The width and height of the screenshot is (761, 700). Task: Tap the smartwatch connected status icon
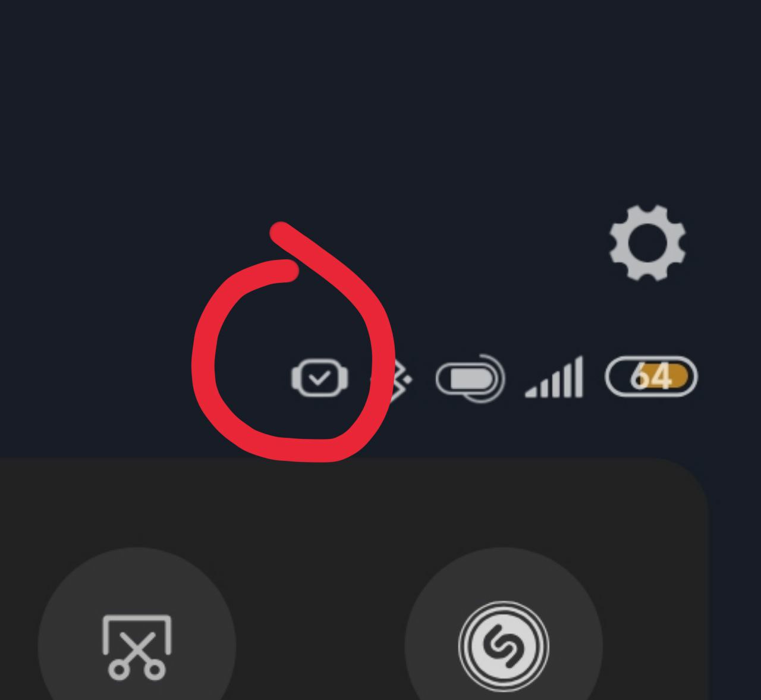click(x=319, y=378)
